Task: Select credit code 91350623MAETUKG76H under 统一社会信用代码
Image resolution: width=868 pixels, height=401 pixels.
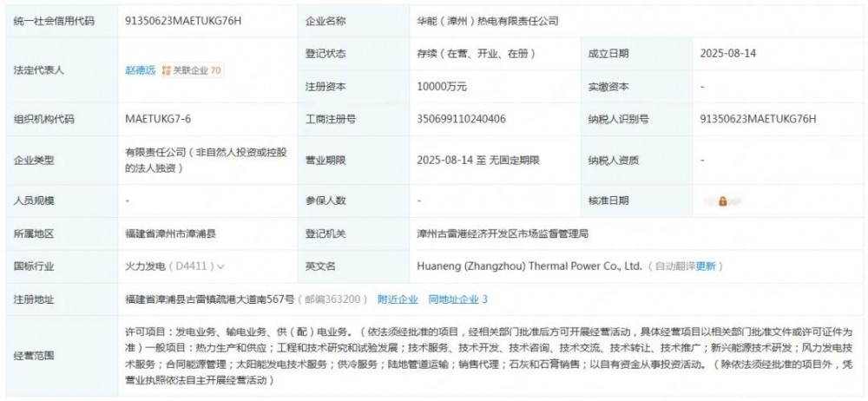Action: pyautogui.click(x=183, y=21)
